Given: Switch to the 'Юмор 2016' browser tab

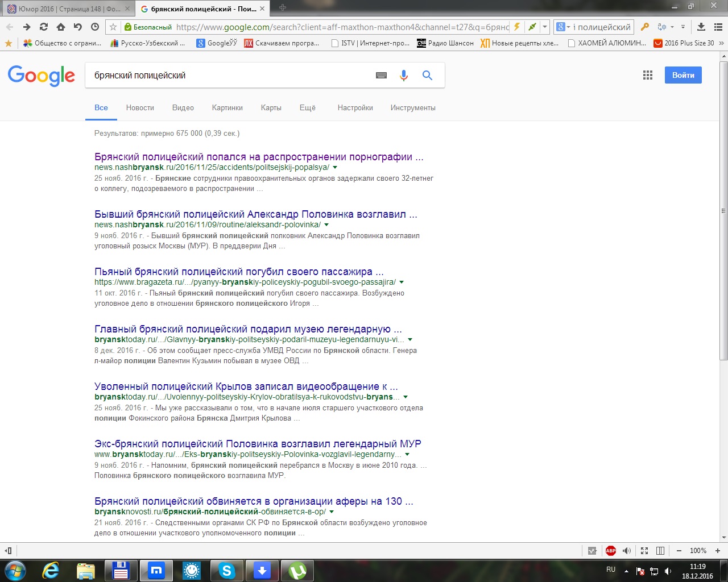Looking at the screenshot, I should (69, 9).
